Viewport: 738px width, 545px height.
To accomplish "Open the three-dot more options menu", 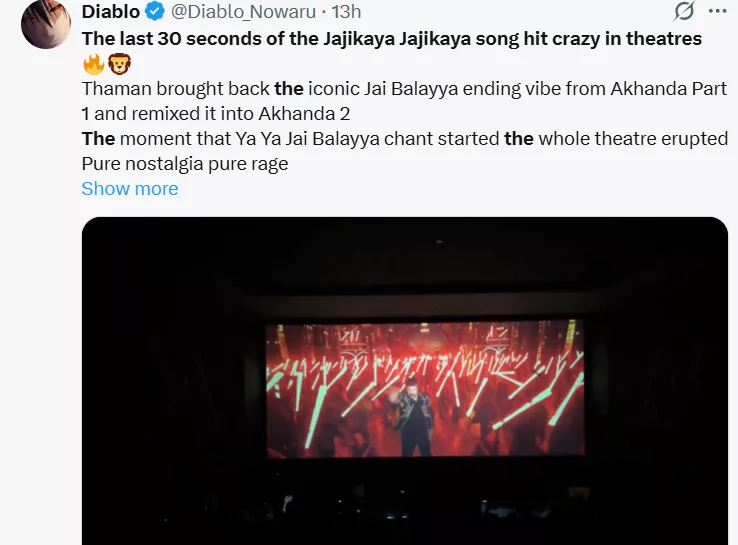I will pyautogui.click(x=717, y=11).
